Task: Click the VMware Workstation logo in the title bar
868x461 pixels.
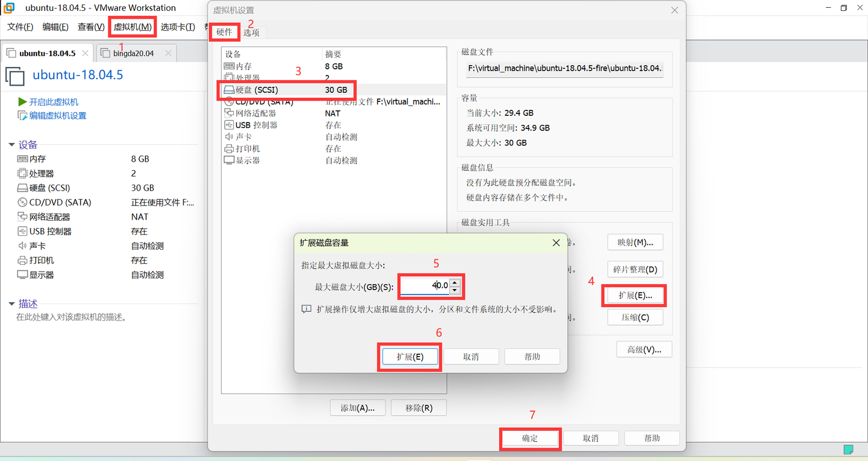Action: [x=9, y=8]
